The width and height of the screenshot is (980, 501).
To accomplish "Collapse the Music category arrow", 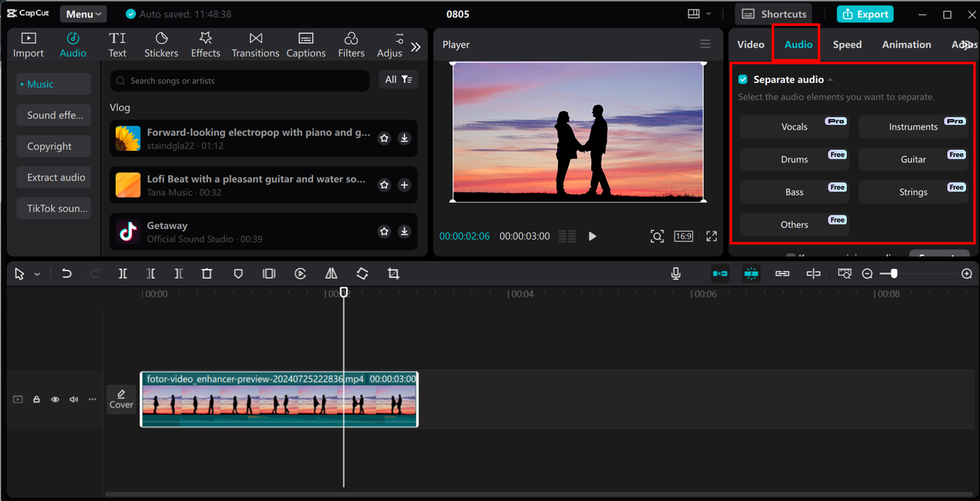I will coord(22,84).
